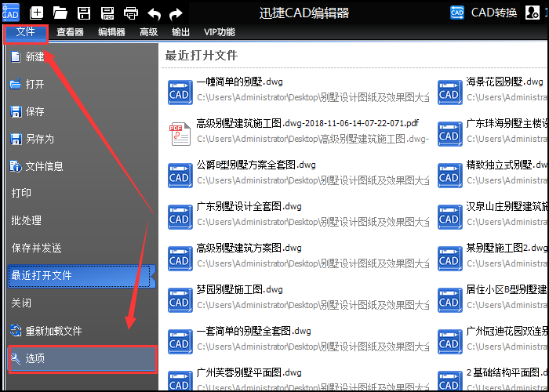This screenshot has height=392, width=549.
Task: Click CAD icon beside 广东别墅设计全套图.dwg
Action: [x=180, y=217]
